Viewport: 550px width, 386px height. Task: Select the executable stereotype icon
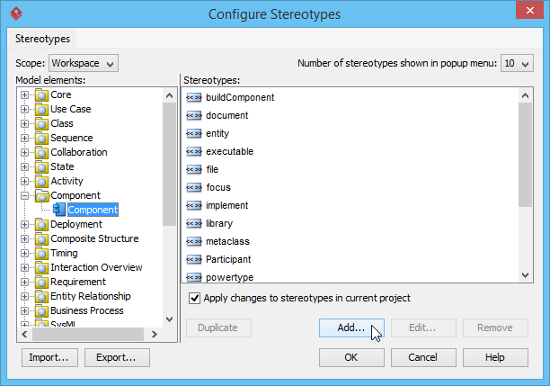point(194,152)
